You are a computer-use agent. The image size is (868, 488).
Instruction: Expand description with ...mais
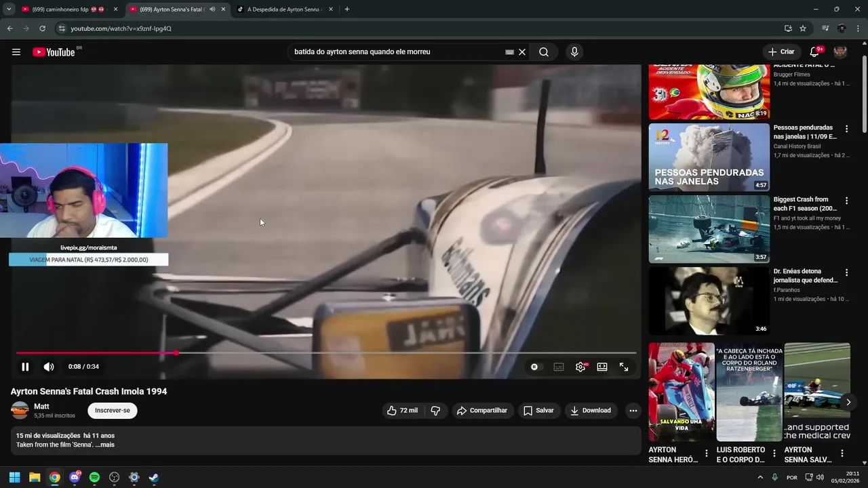pyautogui.click(x=105, y=445)
